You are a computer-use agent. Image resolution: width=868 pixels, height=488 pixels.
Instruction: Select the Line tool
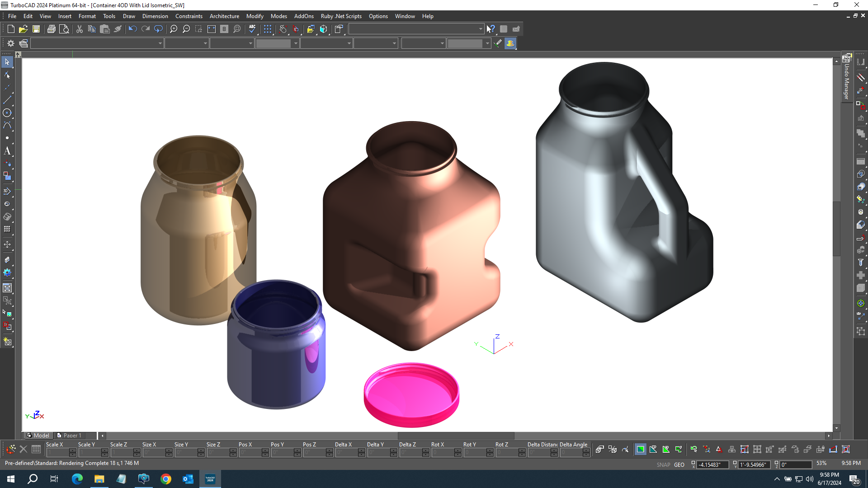click(x=7, y=100)
